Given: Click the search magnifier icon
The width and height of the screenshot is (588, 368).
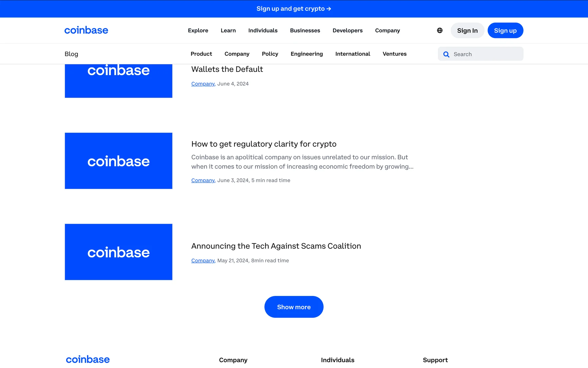Looking at the screenshot, I should (446, 54).
